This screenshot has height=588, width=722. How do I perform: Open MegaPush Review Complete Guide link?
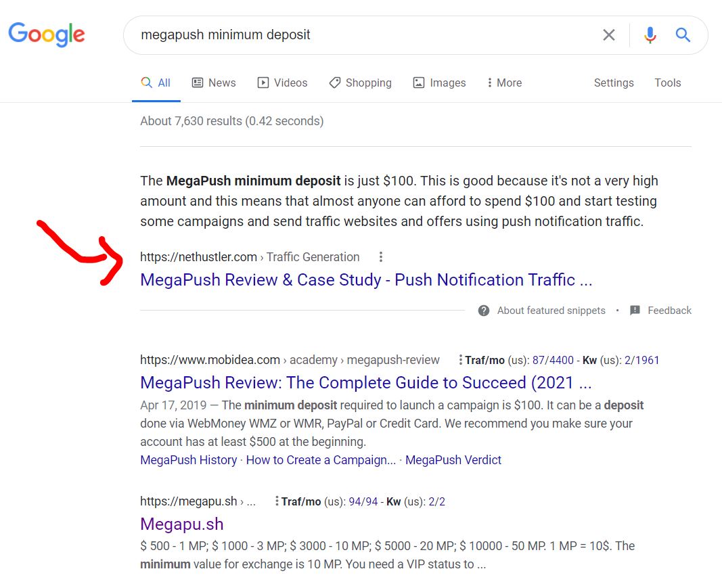(366, 383)
